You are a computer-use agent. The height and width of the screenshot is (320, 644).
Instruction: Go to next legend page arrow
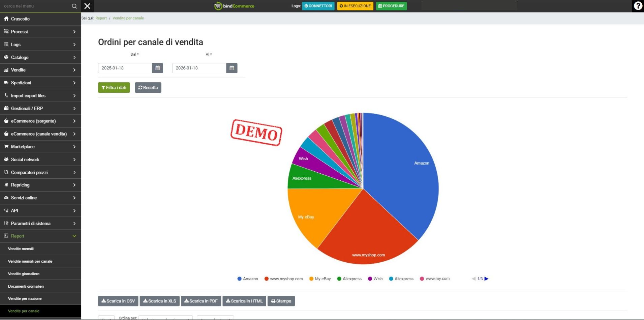click(486, 279)
